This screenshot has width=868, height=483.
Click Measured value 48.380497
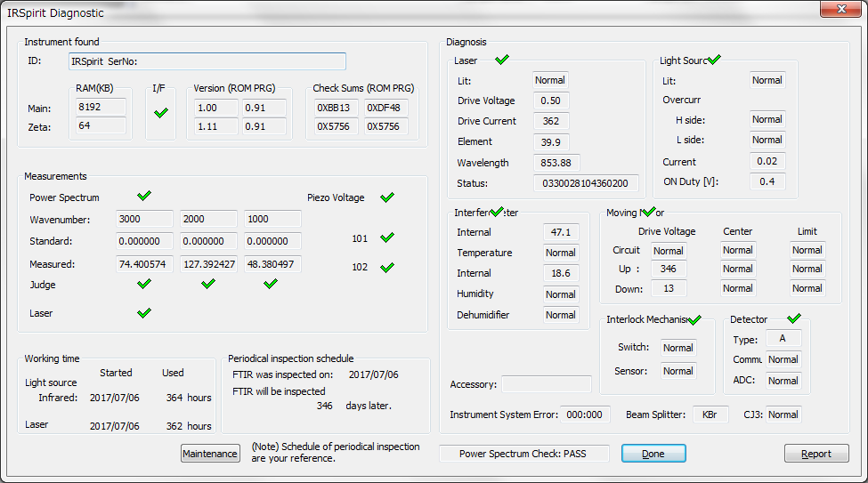pos(273,264)
